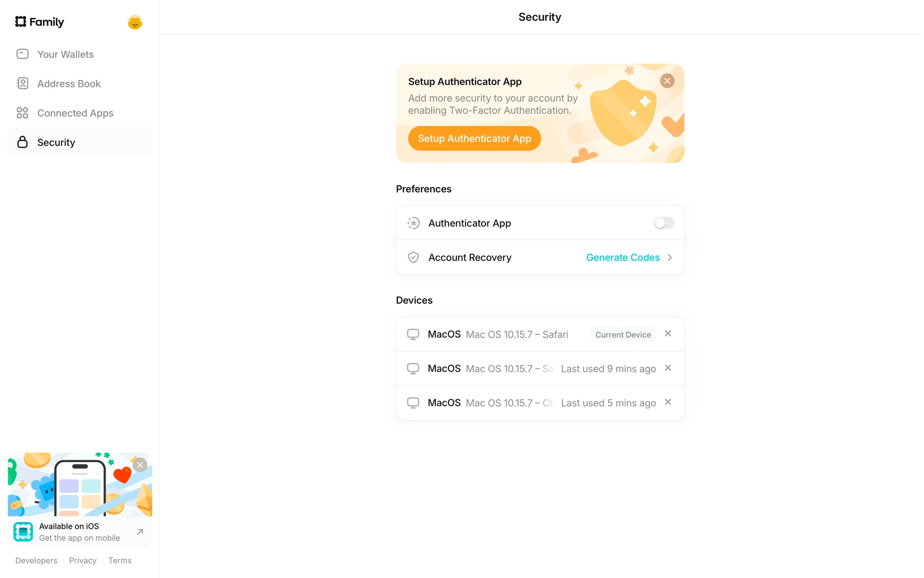Image resolution: width=924 pixels, height=578 pixels.
Task: Open the Privacy footer link
Action: 83,561
